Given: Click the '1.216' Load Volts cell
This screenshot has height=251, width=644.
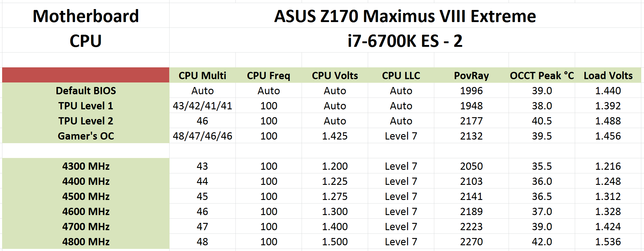Looking at the screenshot, I should (x=608, y=166).
